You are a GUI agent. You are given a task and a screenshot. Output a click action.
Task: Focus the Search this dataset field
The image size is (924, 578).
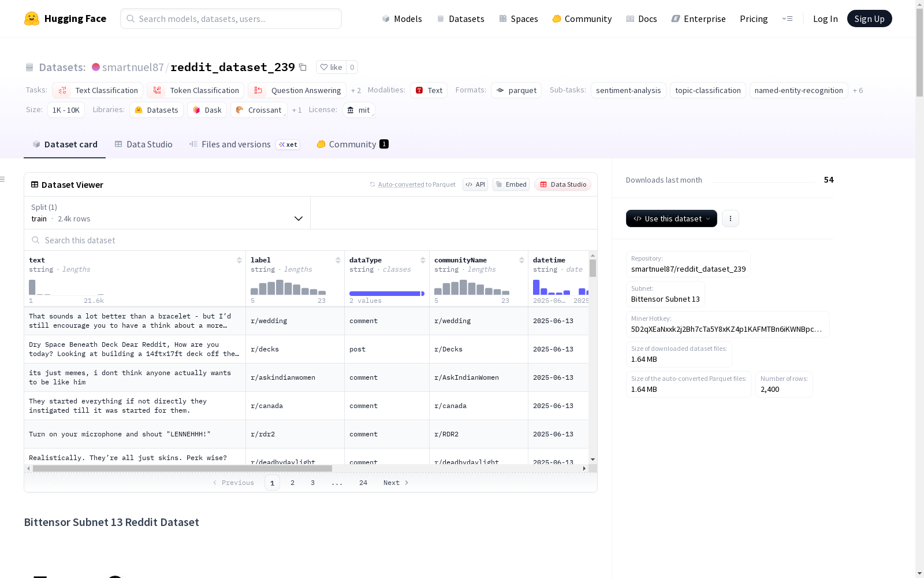click(311, 240)
